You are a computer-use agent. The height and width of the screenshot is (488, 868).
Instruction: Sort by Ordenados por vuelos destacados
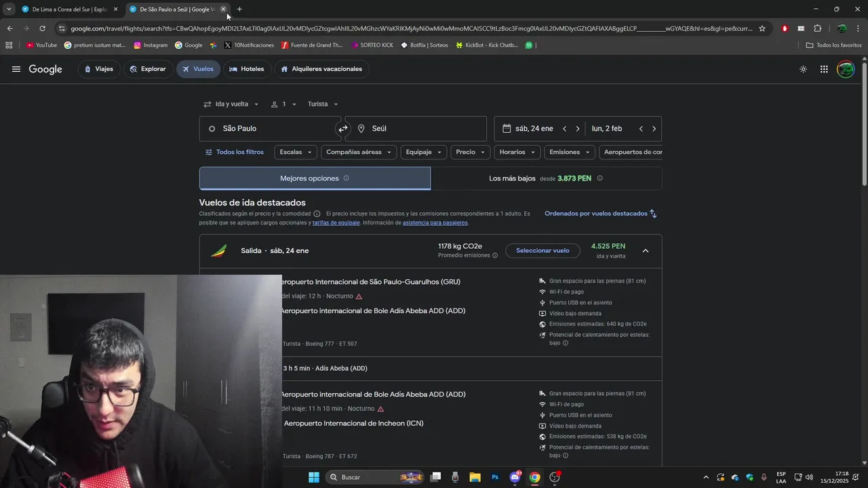point(601,213)
